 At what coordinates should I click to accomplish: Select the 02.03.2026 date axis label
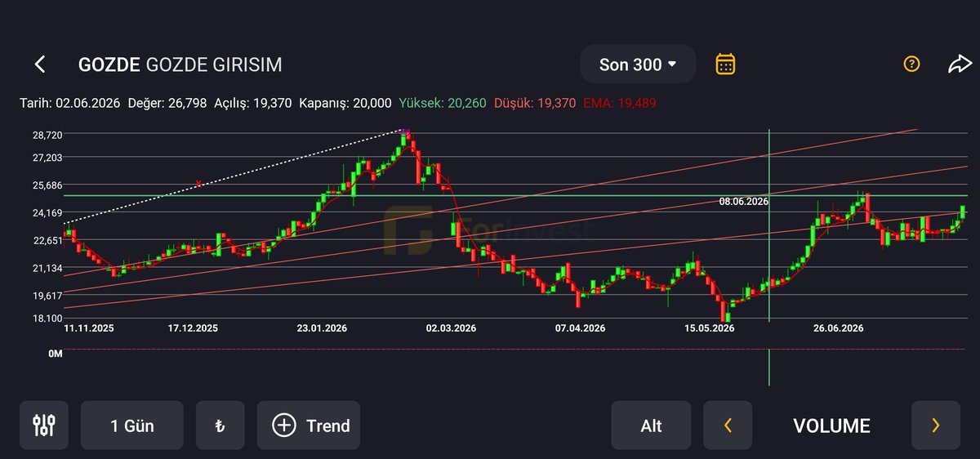click(x=451, y=328)
